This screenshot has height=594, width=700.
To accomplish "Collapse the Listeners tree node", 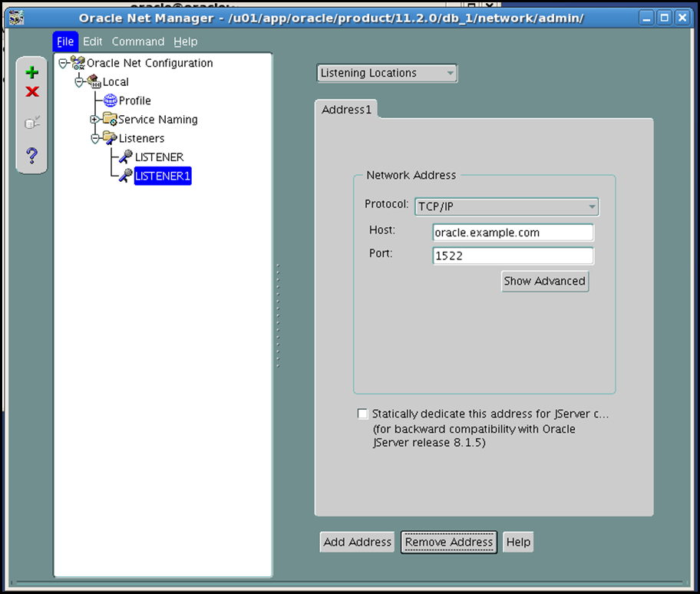I will [95, 139].
